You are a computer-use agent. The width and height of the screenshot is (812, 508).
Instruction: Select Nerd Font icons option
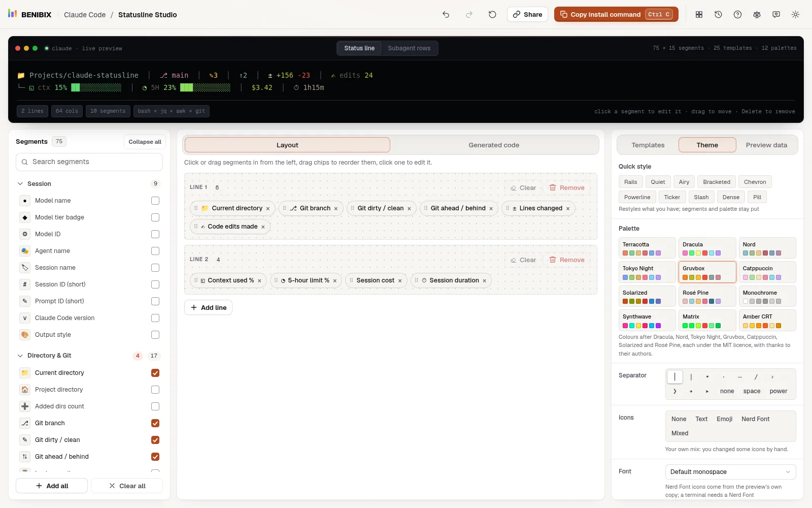pos(755,419)
